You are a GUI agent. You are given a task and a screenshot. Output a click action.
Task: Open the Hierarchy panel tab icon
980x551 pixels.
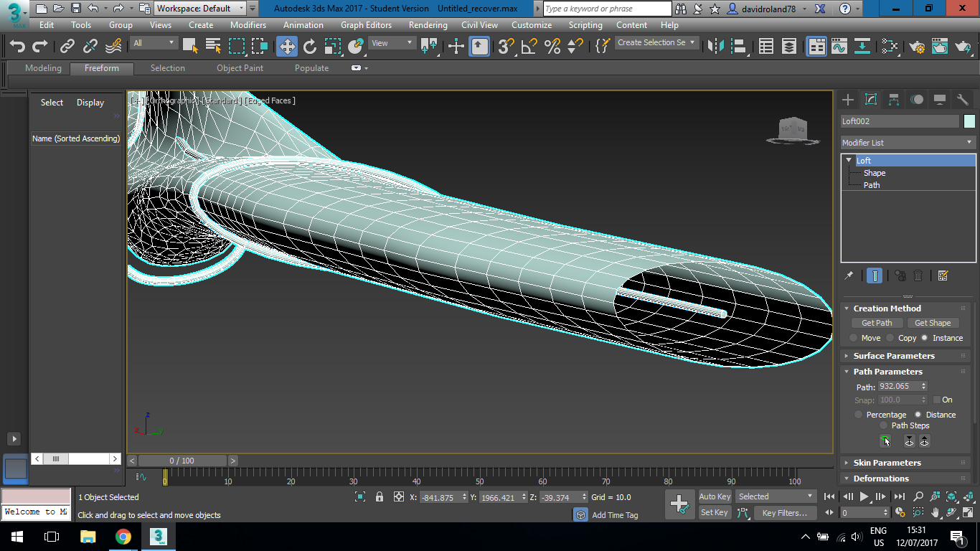894,100
